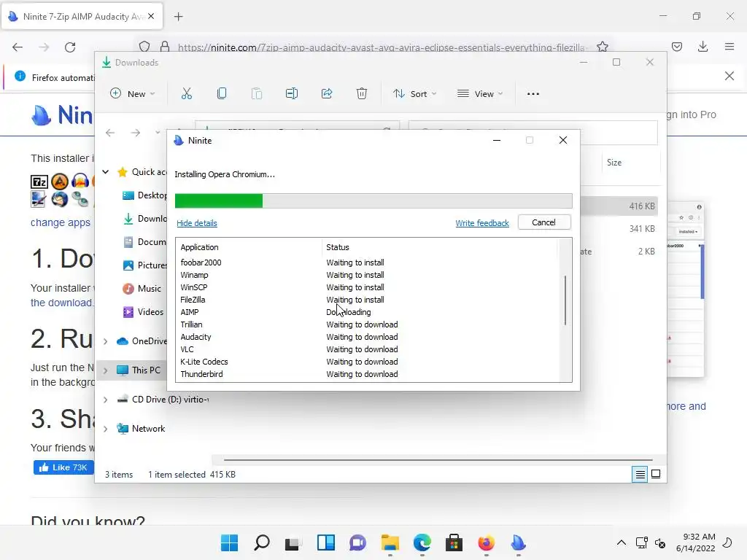The height and width of the screenshot is (560, 747).
Task: Click the Status column header in Ninite
Action: click(440, 247)
